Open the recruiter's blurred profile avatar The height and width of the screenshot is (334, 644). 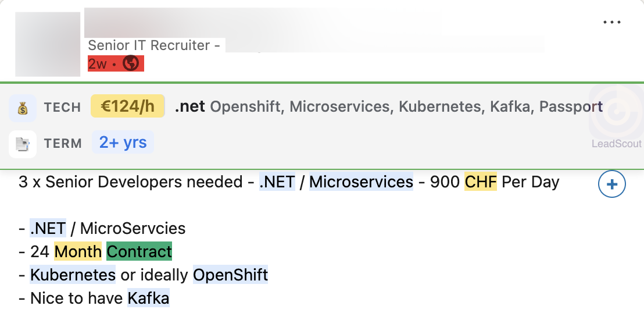(48, 44)
